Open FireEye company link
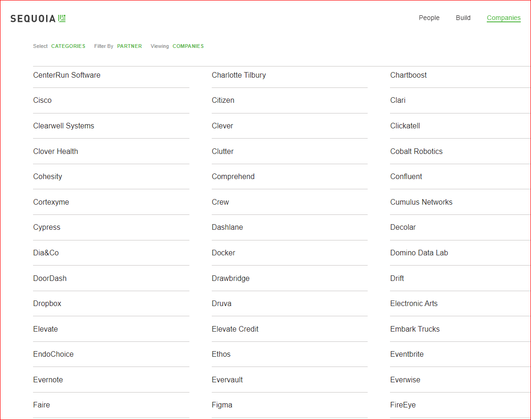The height and width of the screenshot is (420, 531). click(403, 405)
